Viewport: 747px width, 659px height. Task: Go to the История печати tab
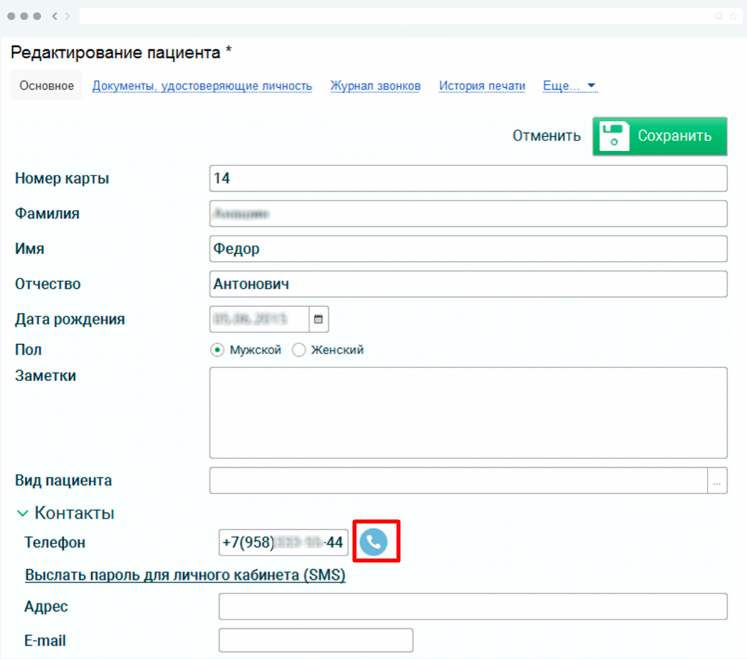point(482,86)
